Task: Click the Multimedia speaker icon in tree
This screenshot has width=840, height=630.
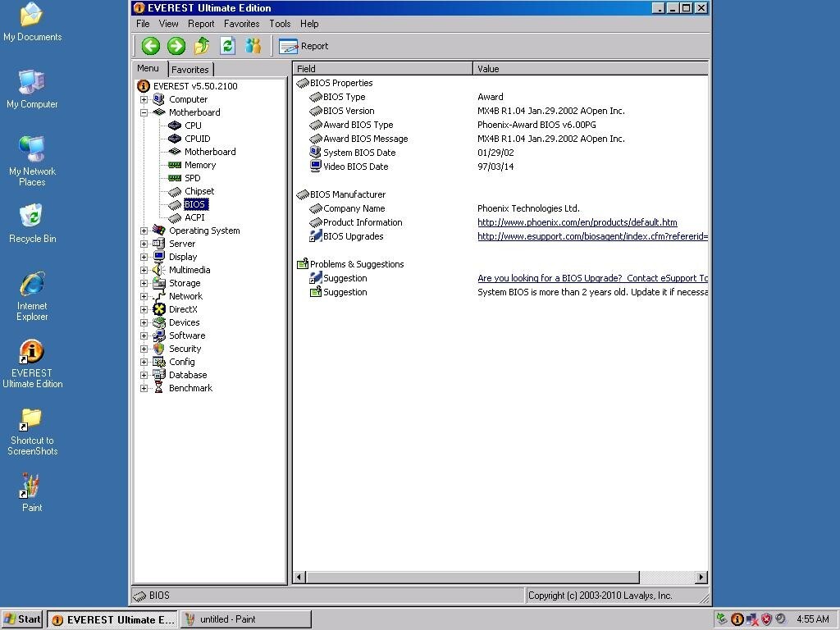Action: [159, 270]
